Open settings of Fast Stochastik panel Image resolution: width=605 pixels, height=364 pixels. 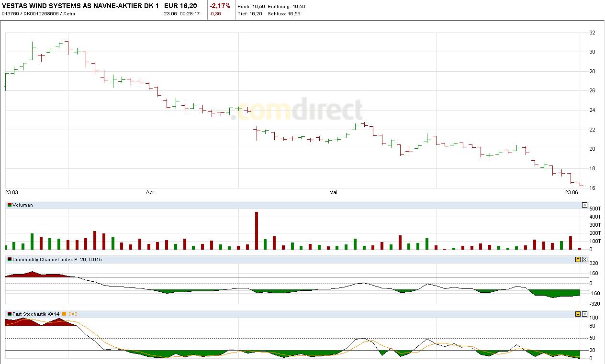[x=578, y=314]
